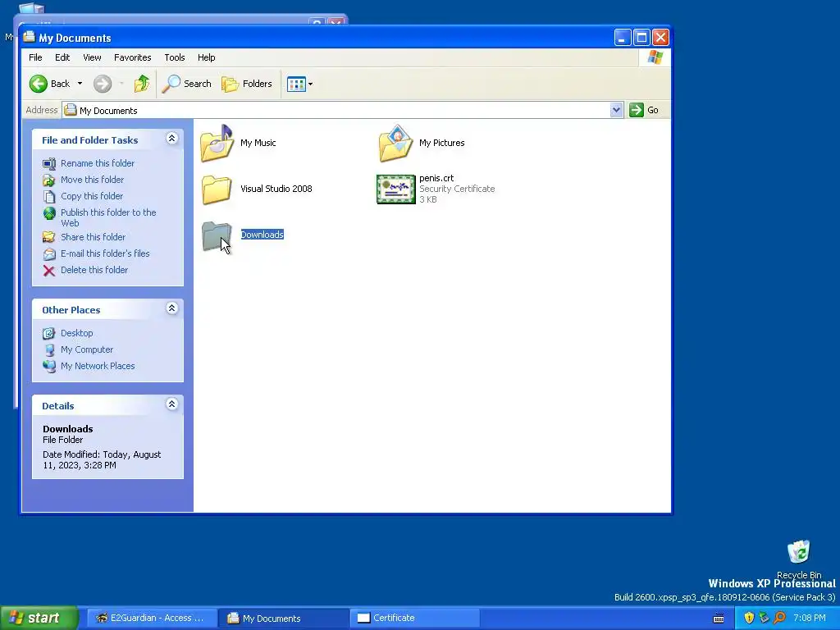
Task: Switch to My Documents taskbar button
Action: point(284,619)
